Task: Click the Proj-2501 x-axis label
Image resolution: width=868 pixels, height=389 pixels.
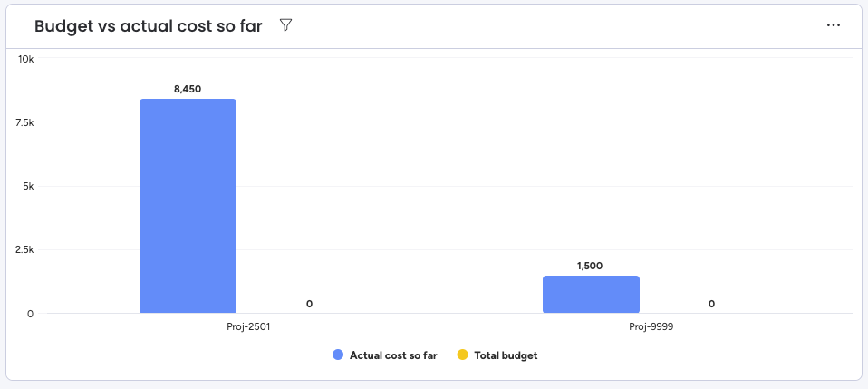Action: tap(248, 326)
